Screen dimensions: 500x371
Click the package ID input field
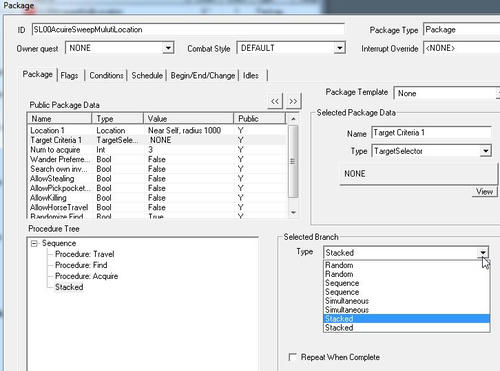[x=188, y=30]
